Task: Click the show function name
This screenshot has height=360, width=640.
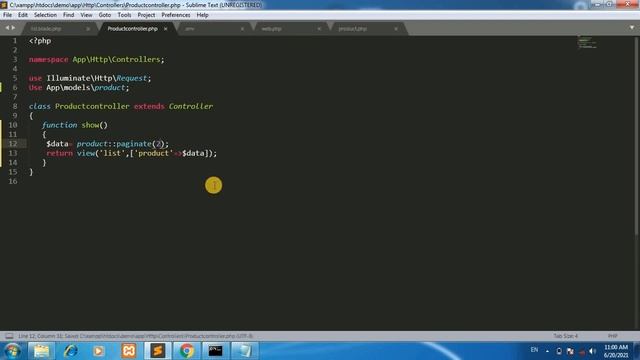Action: pos(91,125)
